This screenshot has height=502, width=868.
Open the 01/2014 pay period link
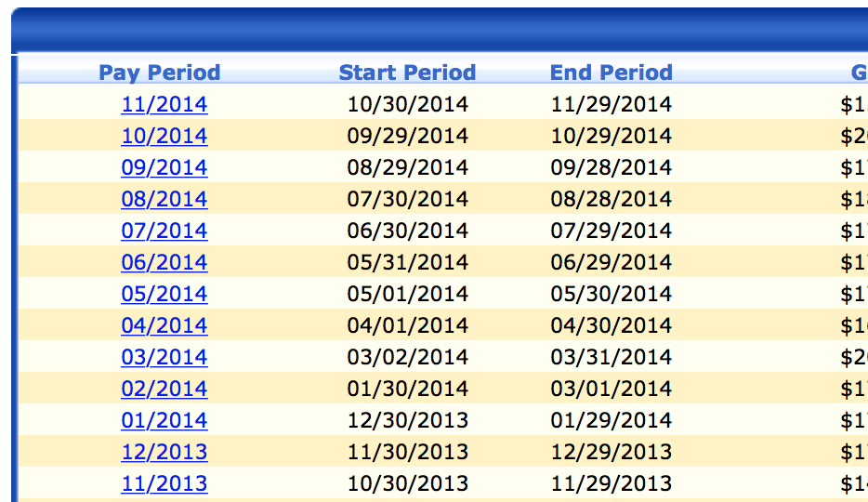[x=164, y=420]
